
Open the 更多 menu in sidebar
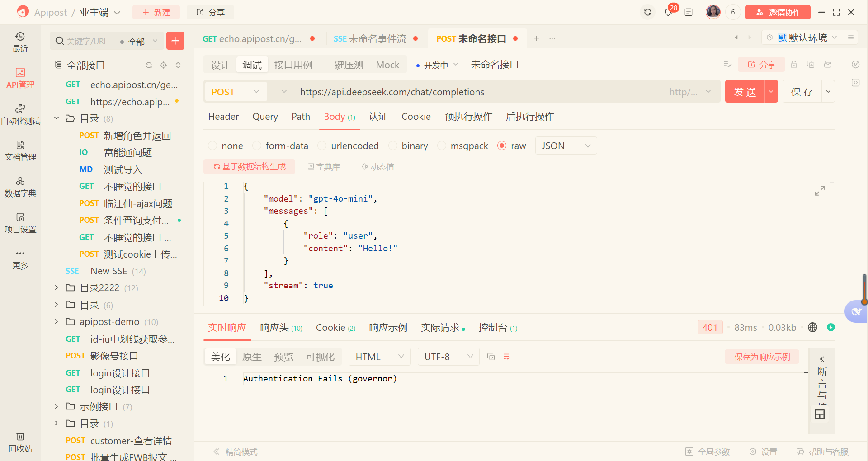coord(20,259)
